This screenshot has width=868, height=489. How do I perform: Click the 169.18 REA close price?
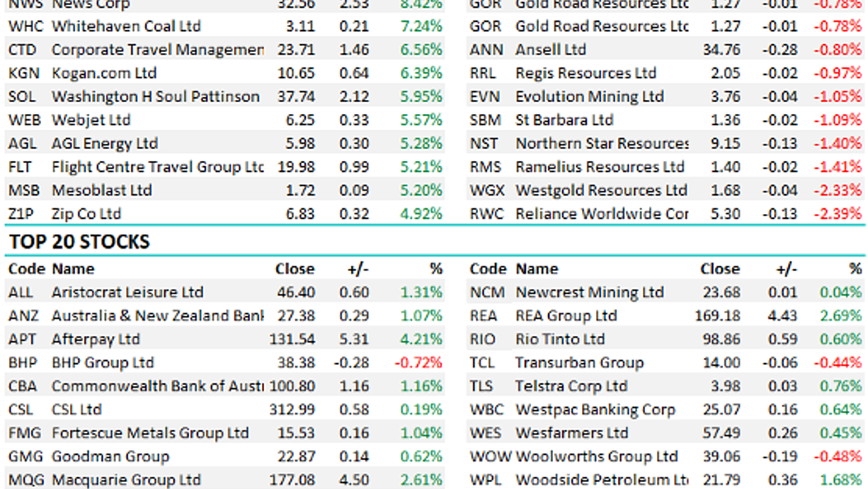pos(717,315)
